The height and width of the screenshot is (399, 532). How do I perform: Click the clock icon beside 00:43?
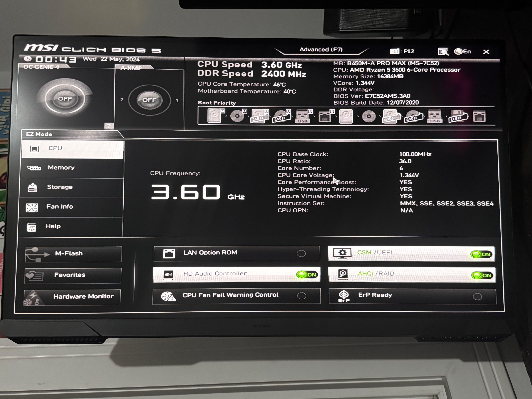point(28,59)
